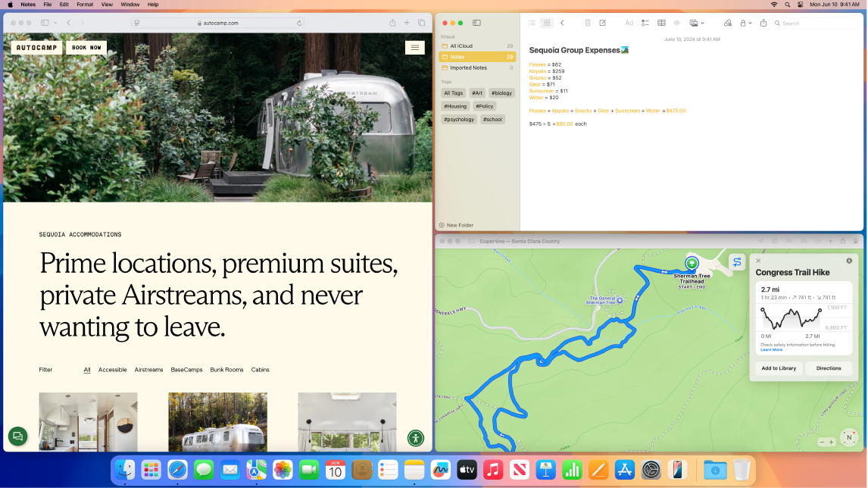Image resolution: width=868 pixels, height=488 pixels.
Task: Move the current note to trash
Action: point(587,23)
